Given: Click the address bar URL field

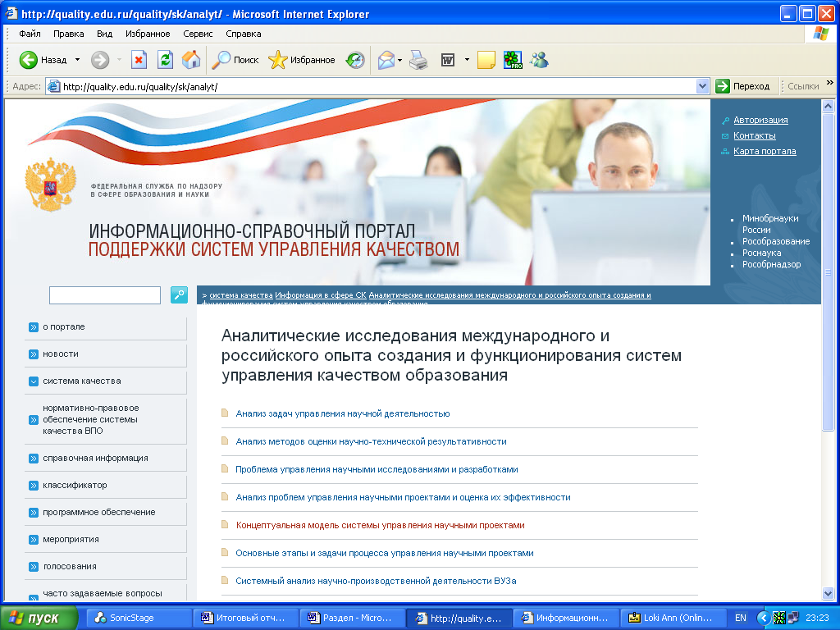Looking at the screenshot, I should [x=378, y=86].
